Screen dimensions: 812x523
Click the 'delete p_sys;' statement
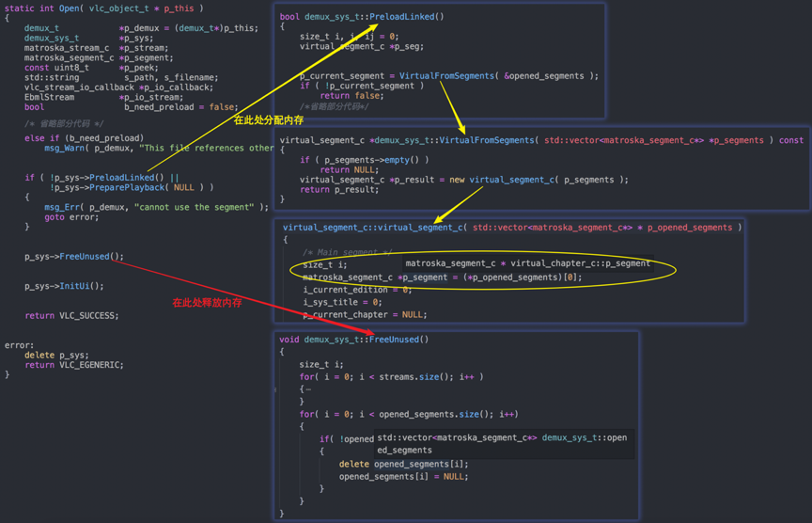coord(56,355)
